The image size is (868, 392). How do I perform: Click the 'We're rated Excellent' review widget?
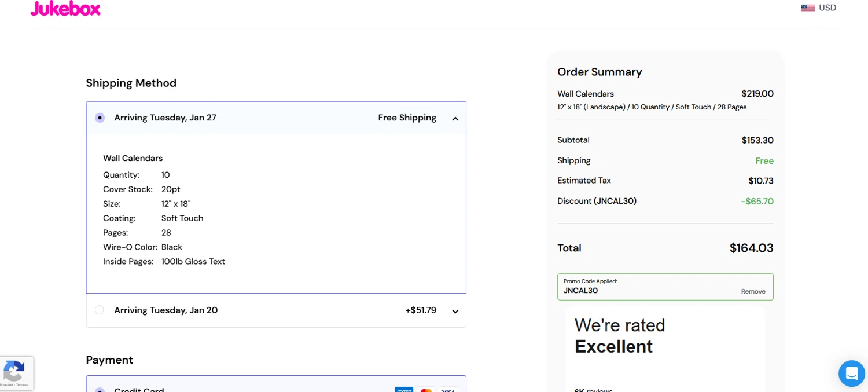click(665, 349)
